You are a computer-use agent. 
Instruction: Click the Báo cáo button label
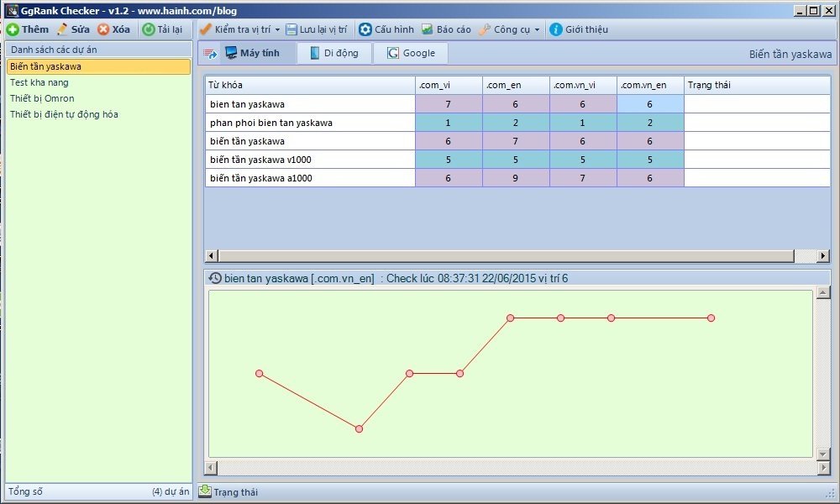pyautogui.click(x=454, y=29)
